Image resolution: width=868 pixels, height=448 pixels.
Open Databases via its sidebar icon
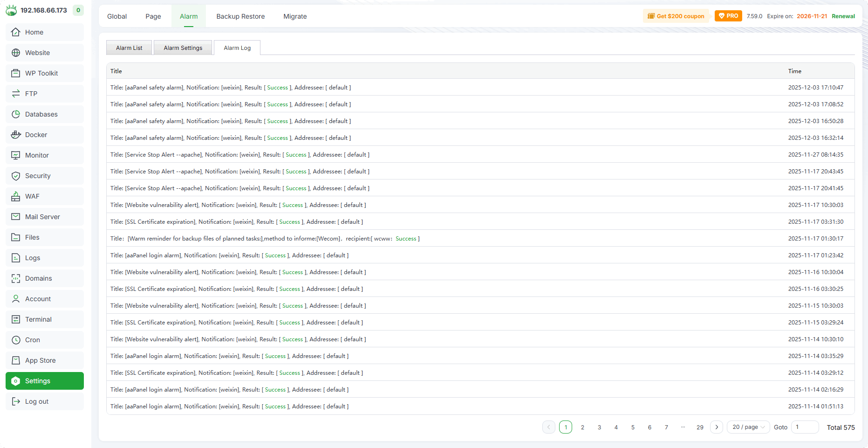coord(16,114)
